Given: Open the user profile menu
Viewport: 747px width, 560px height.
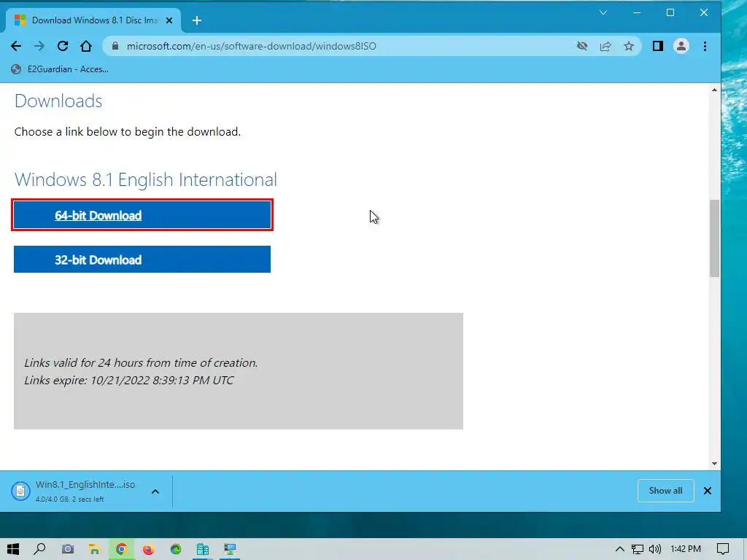Looking at the screenshot, I should tap(681, 46).
